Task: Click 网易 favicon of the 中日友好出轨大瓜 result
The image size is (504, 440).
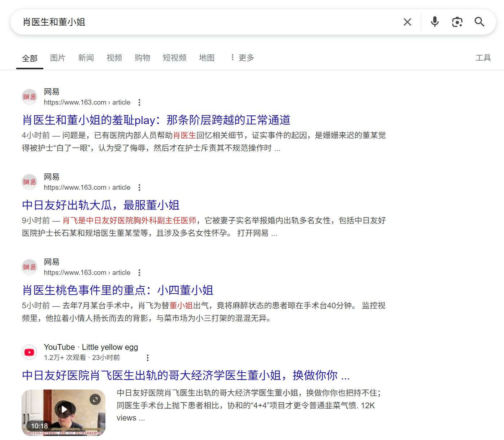Action: pos(30,182)
